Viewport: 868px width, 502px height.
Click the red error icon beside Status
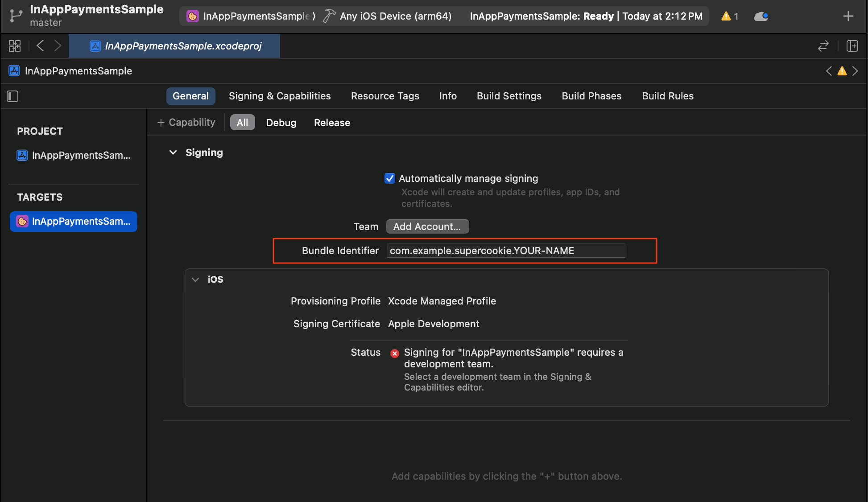pyautogui.click(x=395, y=354)
